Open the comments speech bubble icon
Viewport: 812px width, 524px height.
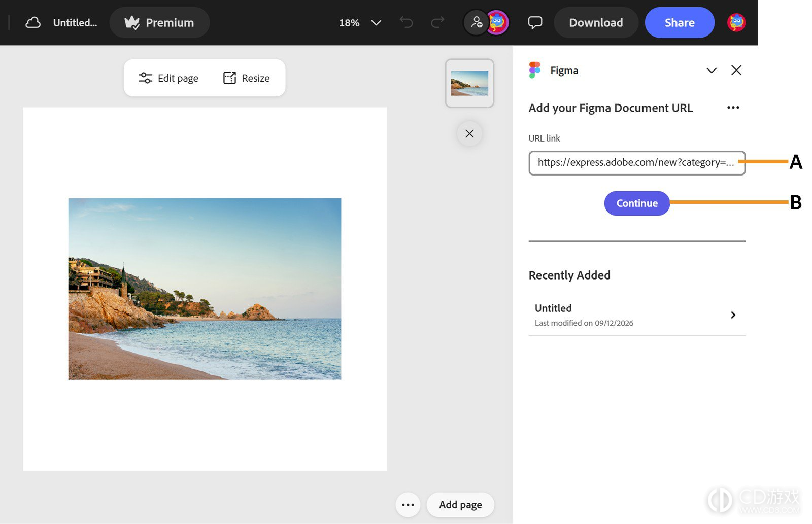(x=535, y=23)
